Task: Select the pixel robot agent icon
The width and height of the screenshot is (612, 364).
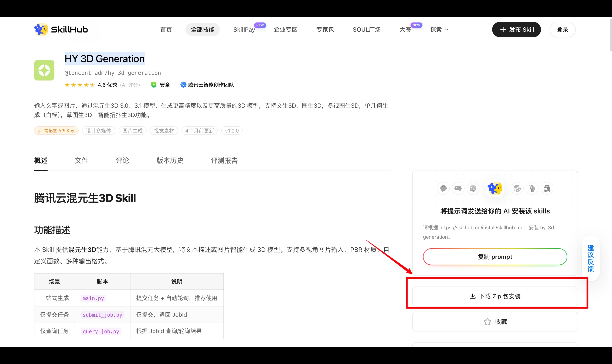Action: [458, 188]
